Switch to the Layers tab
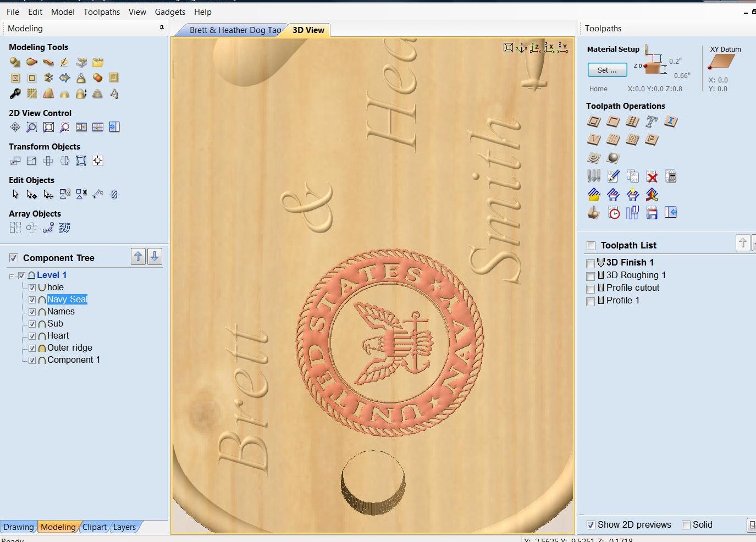 124,527
